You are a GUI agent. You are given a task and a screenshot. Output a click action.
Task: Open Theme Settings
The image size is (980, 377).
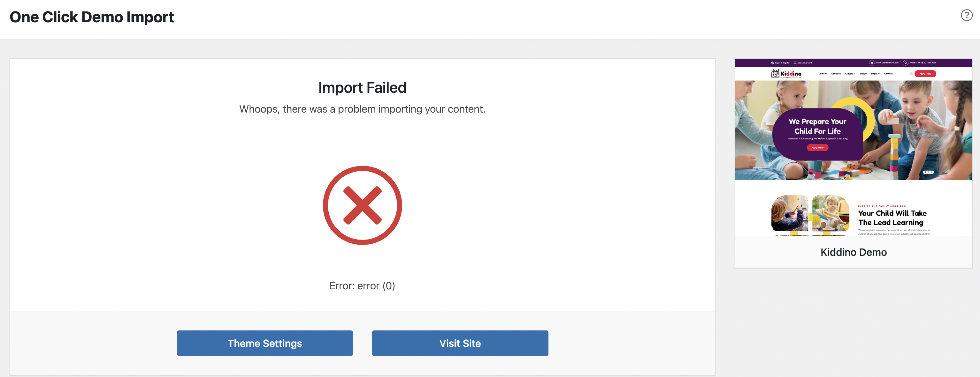point(265,343)
